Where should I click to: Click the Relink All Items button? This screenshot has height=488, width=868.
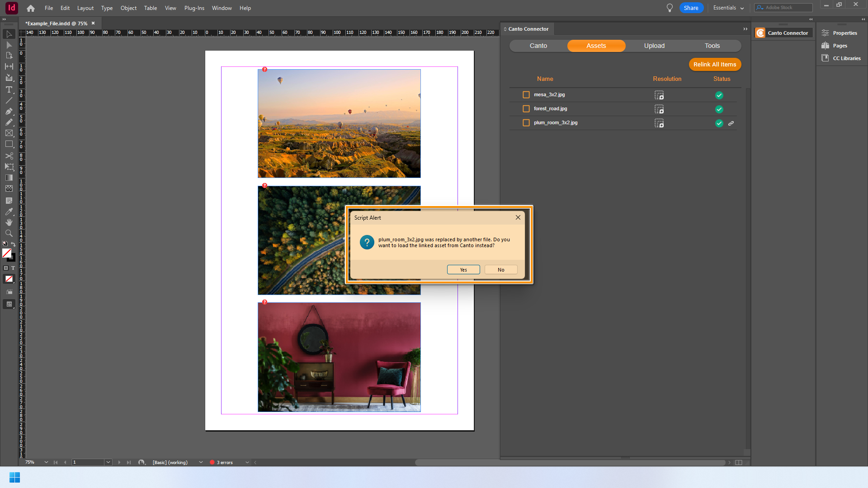click(x=714, y=65)
